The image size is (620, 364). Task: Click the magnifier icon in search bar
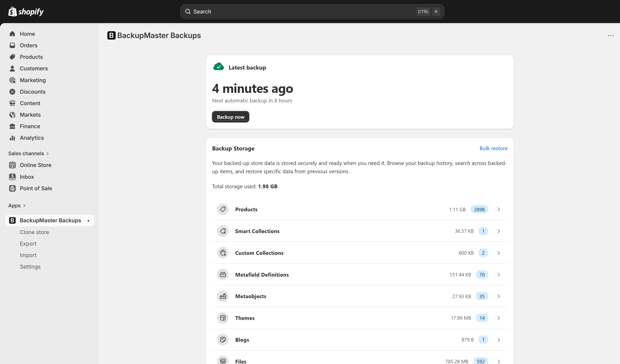[188, 12]
